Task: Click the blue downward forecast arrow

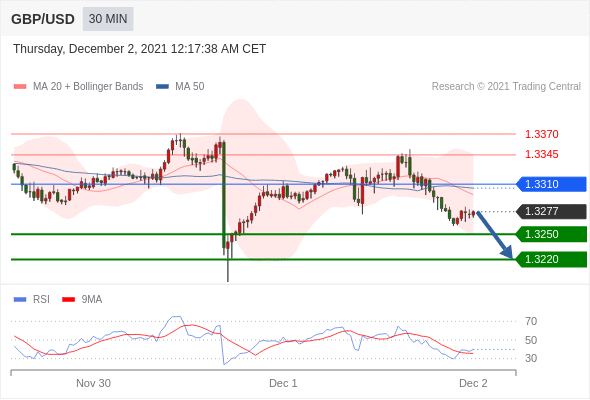Action: pos(495,235)
